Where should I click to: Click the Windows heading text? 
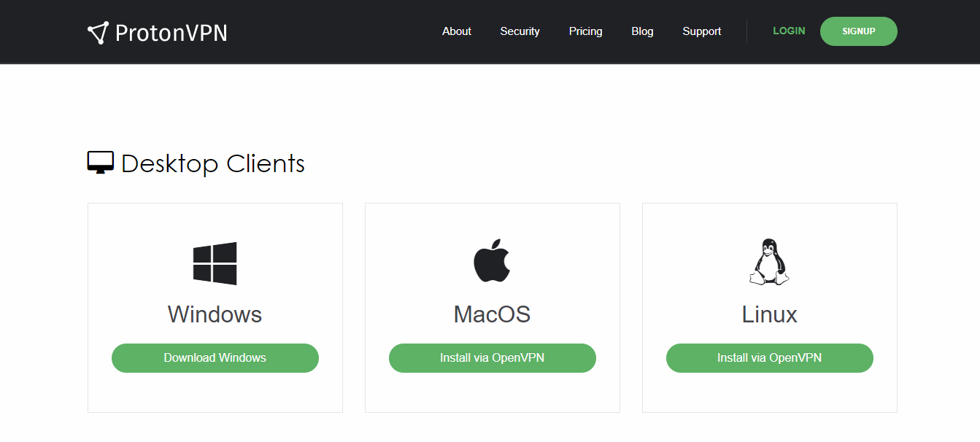215,314
